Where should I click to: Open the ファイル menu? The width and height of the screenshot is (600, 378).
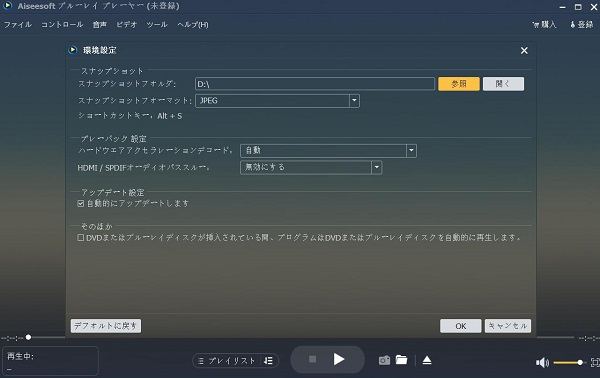pyautogui.click(x=18, y=24)
